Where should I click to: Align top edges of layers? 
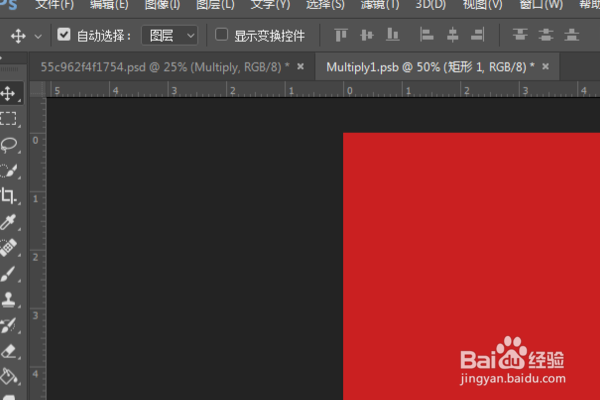click(341, 35)
